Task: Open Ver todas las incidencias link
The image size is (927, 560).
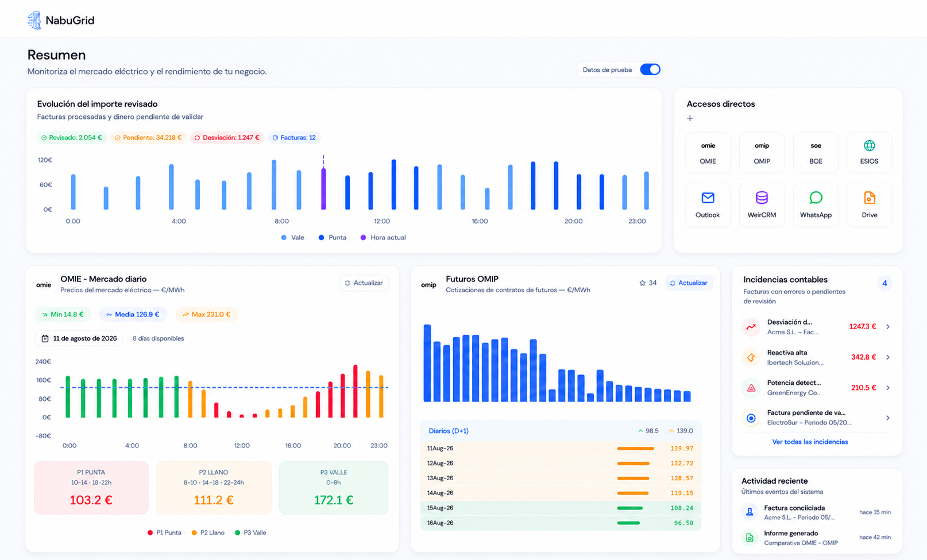Action: click(x=810, y=442)
